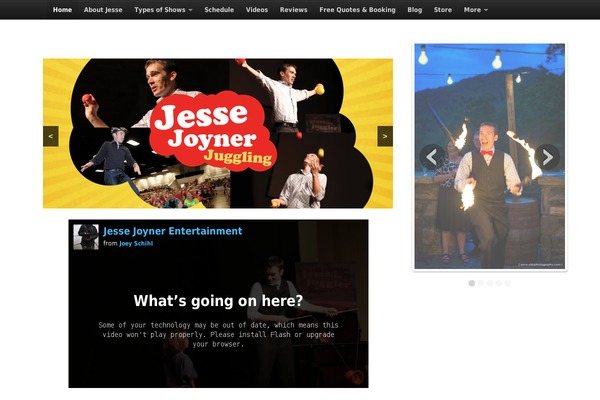Show previous slide in juggling banner
This screenshot has height=400, width=600.
click(x=51, y=136)
